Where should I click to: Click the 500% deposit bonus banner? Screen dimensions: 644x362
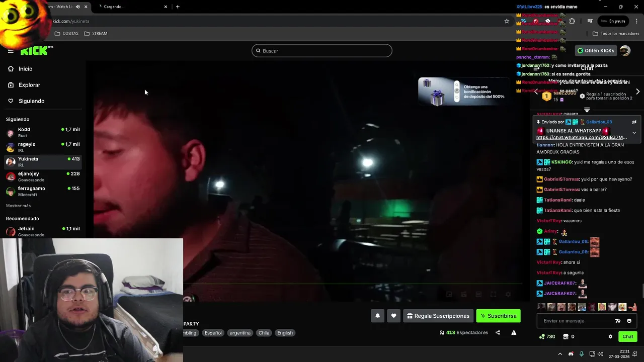click(464, 92)
